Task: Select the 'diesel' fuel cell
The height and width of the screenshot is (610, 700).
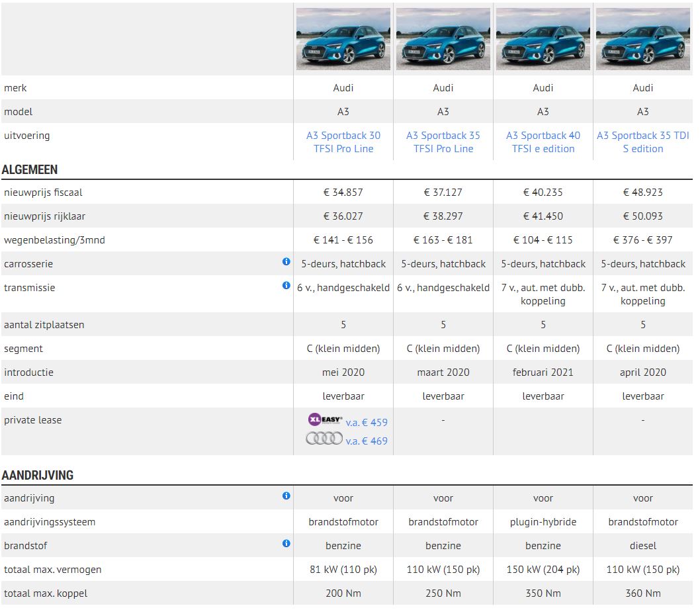Action: click(x=643, y=546)
